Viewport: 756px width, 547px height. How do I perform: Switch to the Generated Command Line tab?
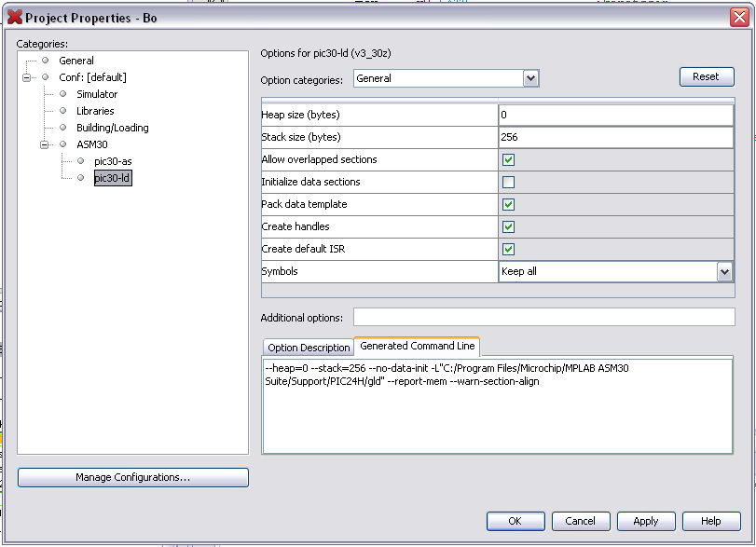click(x=417, y=346)
